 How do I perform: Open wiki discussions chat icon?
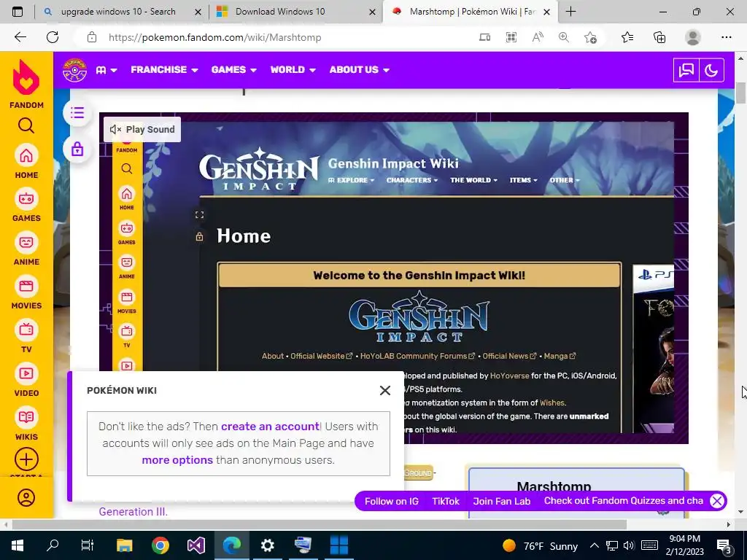pyautogui.click(x=686, y=71)
